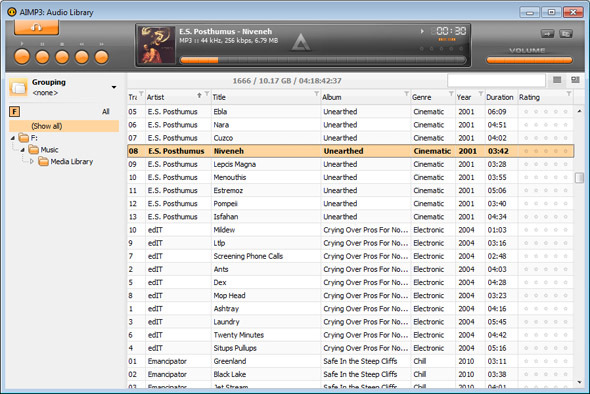This screenshot has height=394, width=590.
Task: Click the orange headphones menu button
Action: [36, 27]
